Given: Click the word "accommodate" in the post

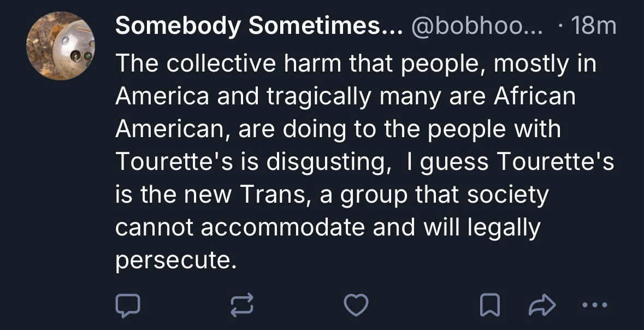Looking at the screenshot, I should point(284,228).
